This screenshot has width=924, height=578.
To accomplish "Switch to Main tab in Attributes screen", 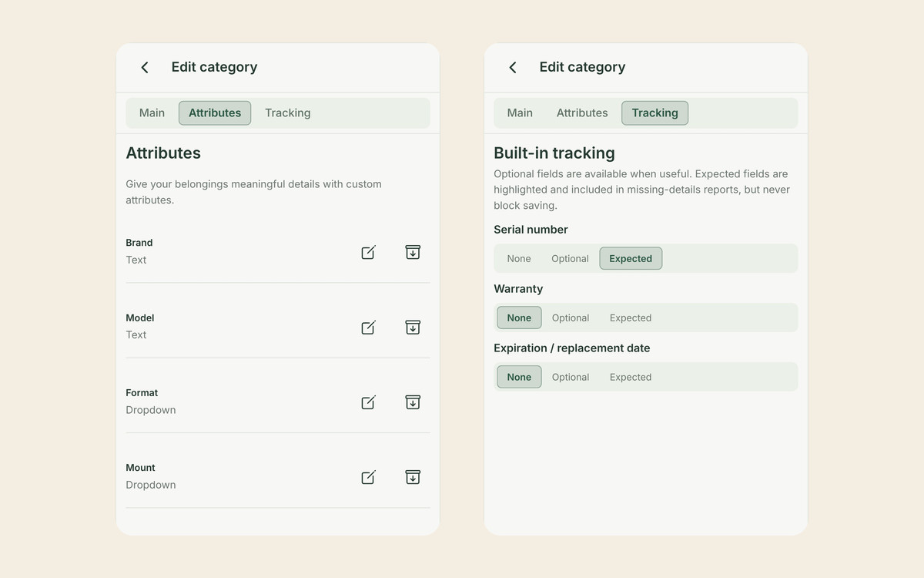I will pos(152,113).
